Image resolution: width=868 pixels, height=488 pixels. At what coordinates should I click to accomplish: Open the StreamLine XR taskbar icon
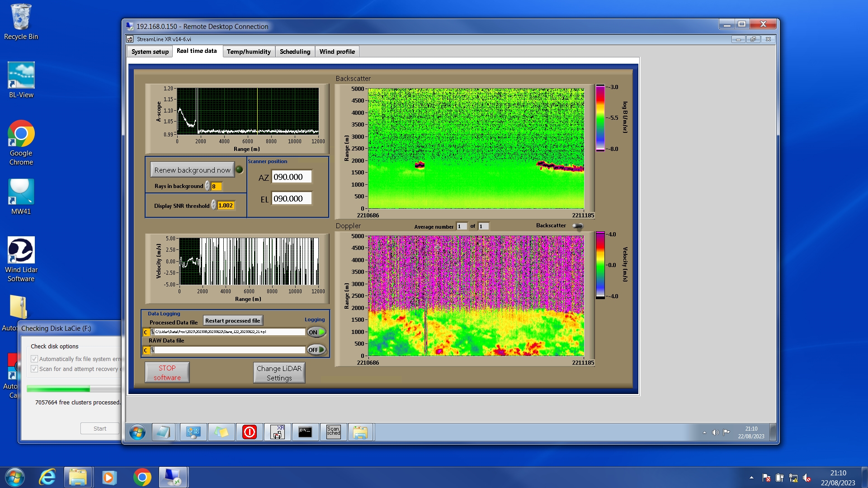[x=277, y=432]
